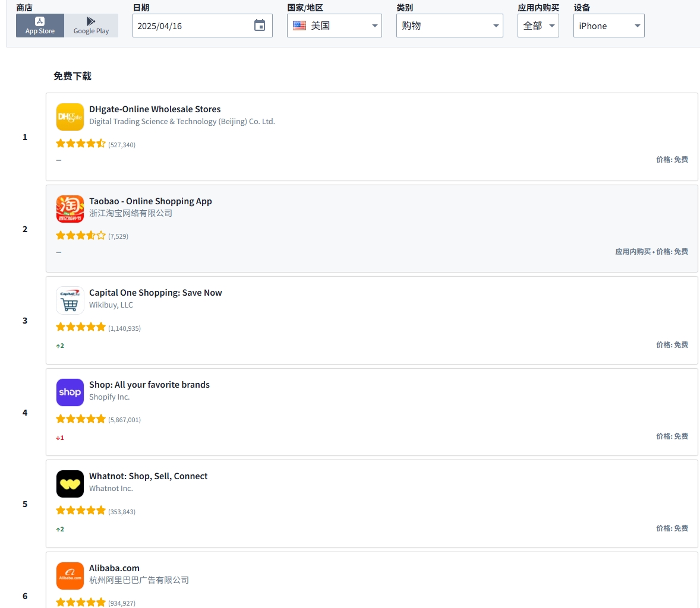Click the DHgate star rating
This screenshot has width=700, height=608.
[81, 144]
